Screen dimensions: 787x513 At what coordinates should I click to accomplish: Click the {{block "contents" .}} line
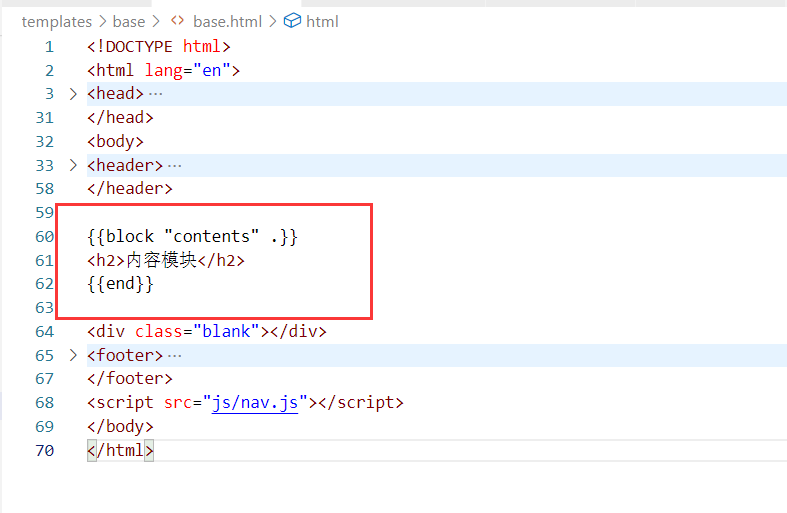point(192,236)
